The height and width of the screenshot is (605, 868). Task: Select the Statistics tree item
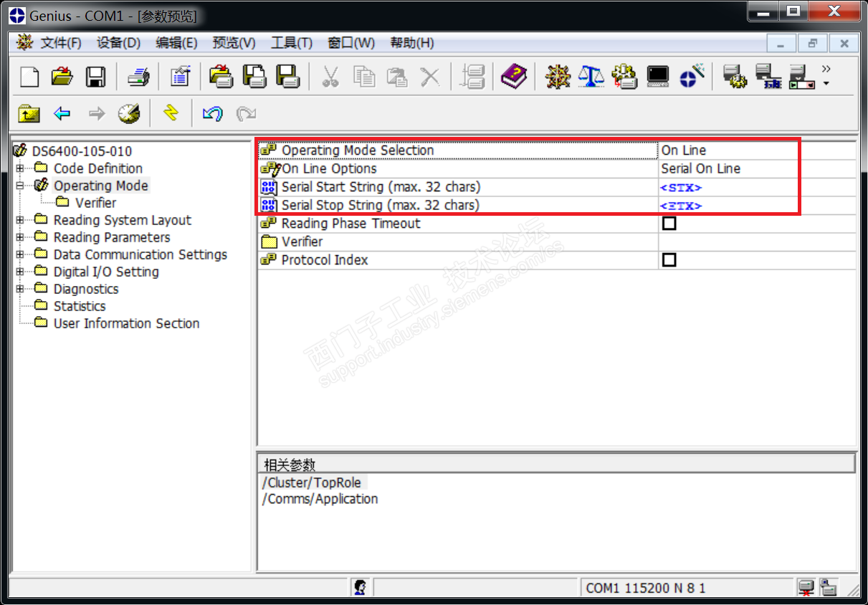point(80,306)
